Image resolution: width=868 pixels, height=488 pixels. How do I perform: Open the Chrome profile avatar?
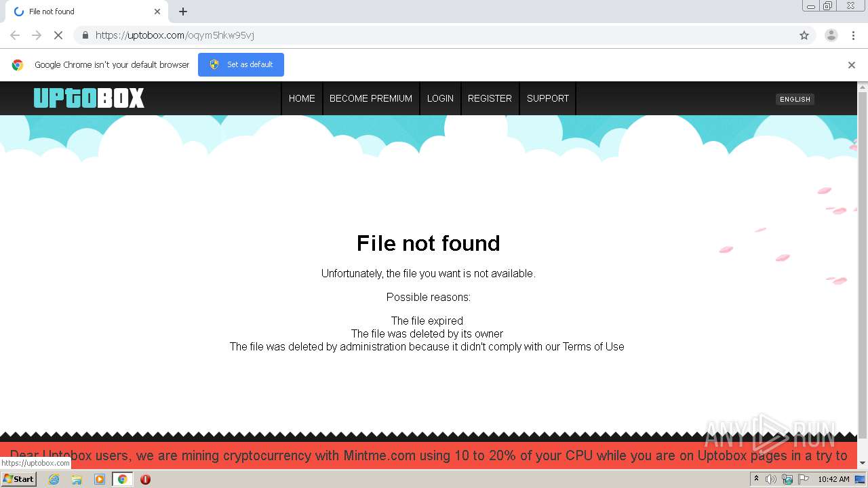click(x=831, y=35)
